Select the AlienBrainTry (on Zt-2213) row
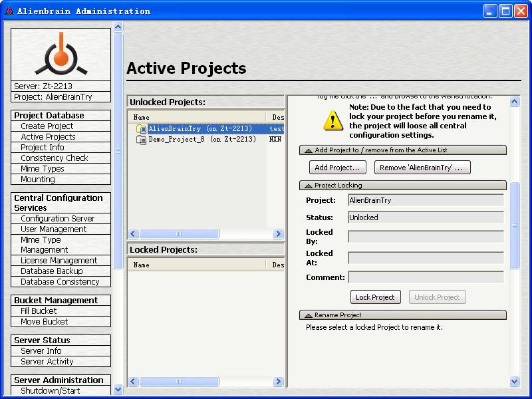This screenshot has width=532, height=399. [206, 129]
